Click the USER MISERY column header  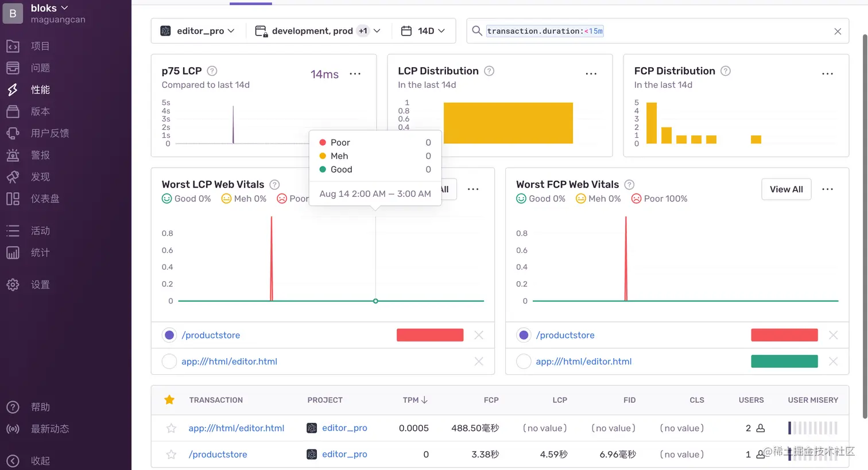coord(813,400)
